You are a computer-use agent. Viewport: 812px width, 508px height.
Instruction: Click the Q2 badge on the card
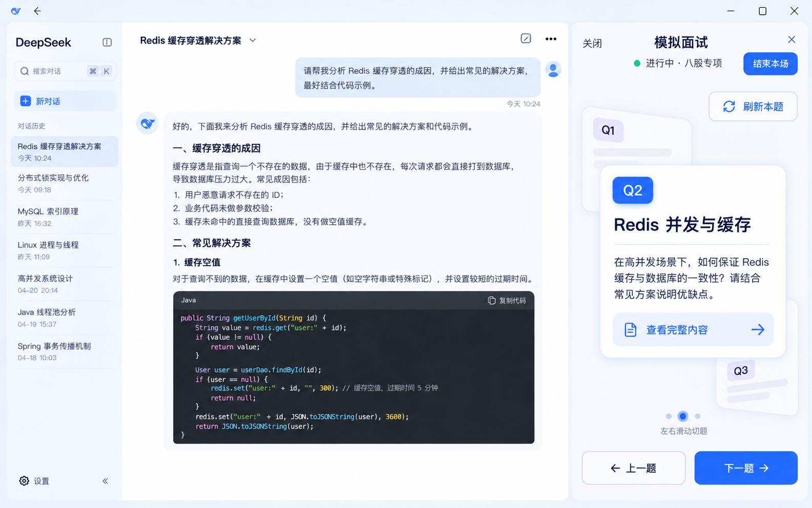(x=633, y=190)
